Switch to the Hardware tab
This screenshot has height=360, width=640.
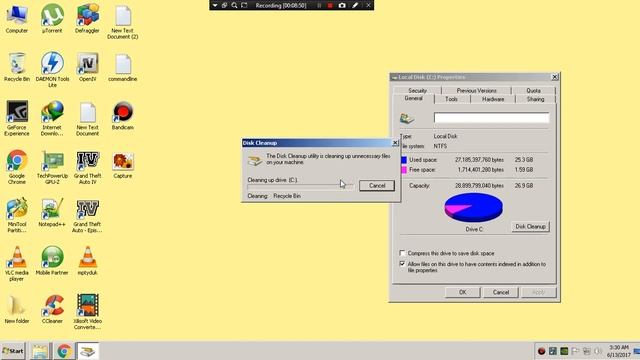493,99
